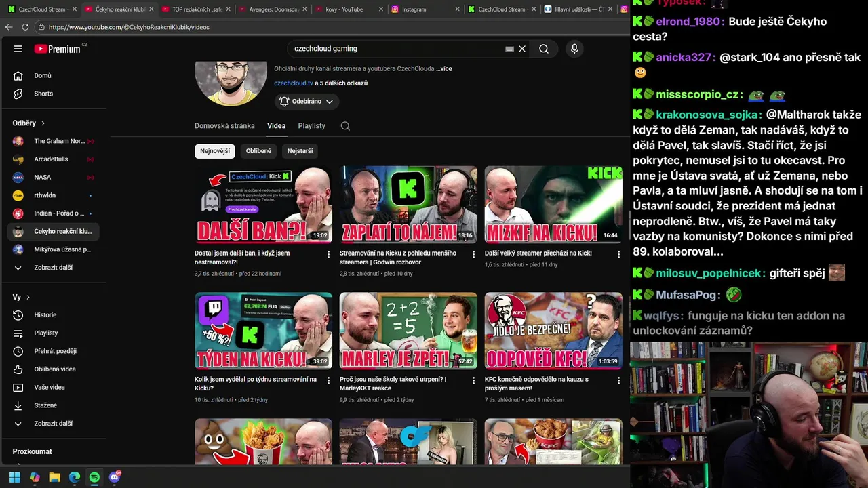
Task: Switch to Domovská stránka channel tab
Action: (224, 126)
